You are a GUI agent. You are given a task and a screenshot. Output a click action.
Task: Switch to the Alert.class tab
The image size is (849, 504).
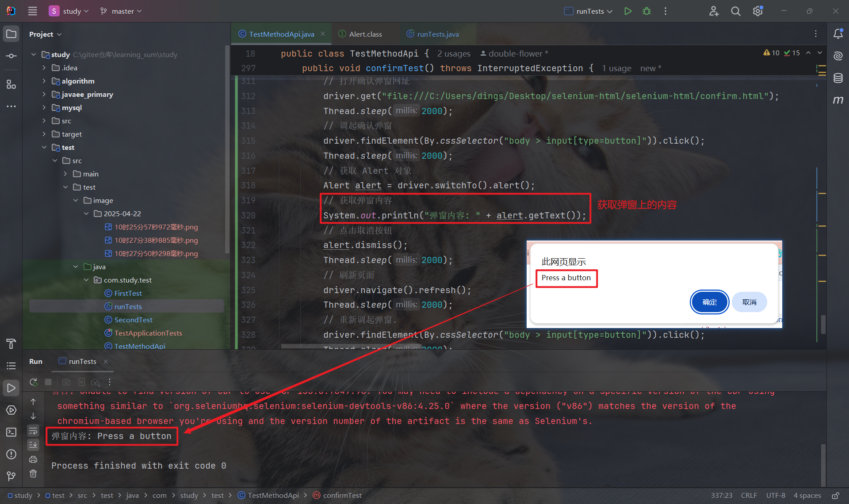click(365, 34)
